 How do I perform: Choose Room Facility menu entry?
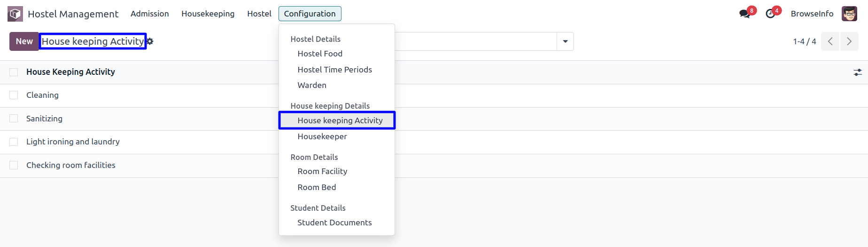pos(322,171)
